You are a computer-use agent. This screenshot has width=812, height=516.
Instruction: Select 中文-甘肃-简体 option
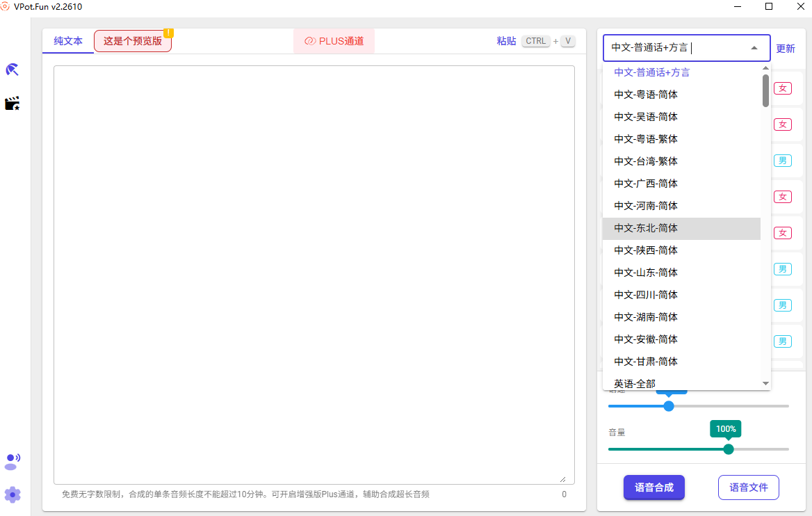click(681, 362)
